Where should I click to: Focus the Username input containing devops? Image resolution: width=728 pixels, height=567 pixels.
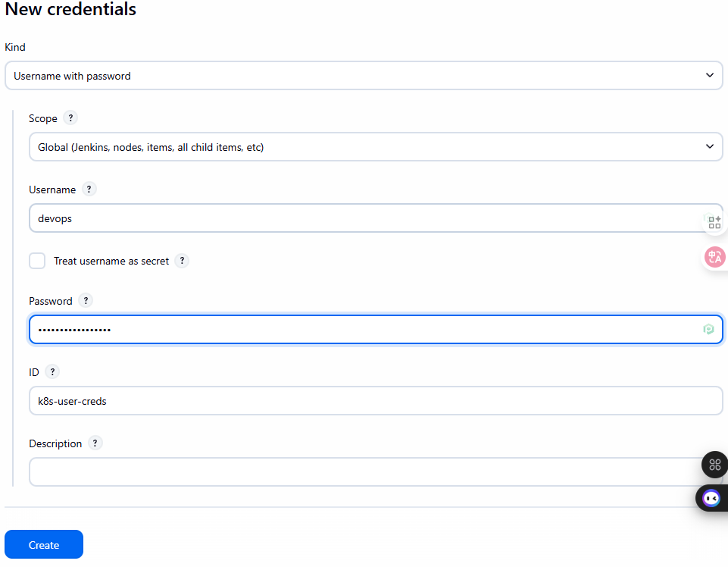[364, 218]
